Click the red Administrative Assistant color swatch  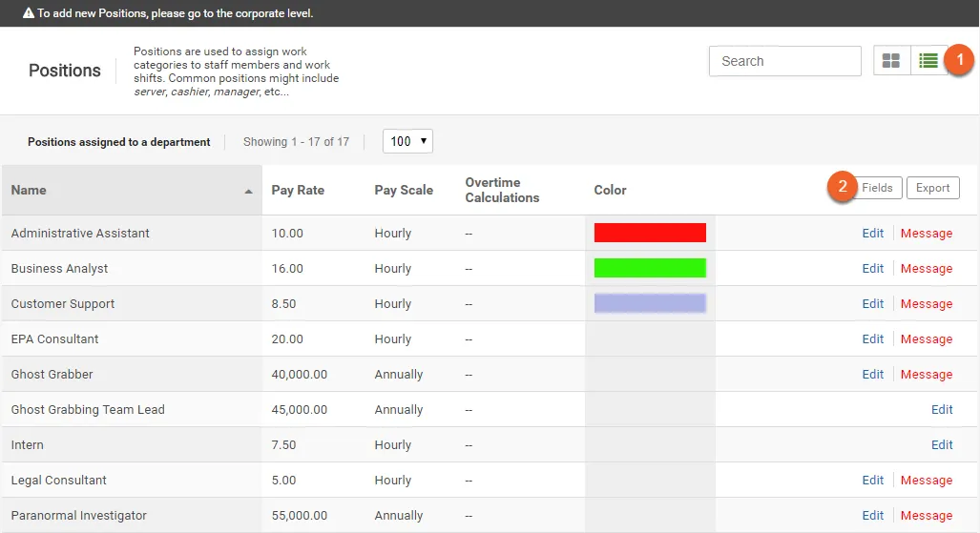point(650,233)
